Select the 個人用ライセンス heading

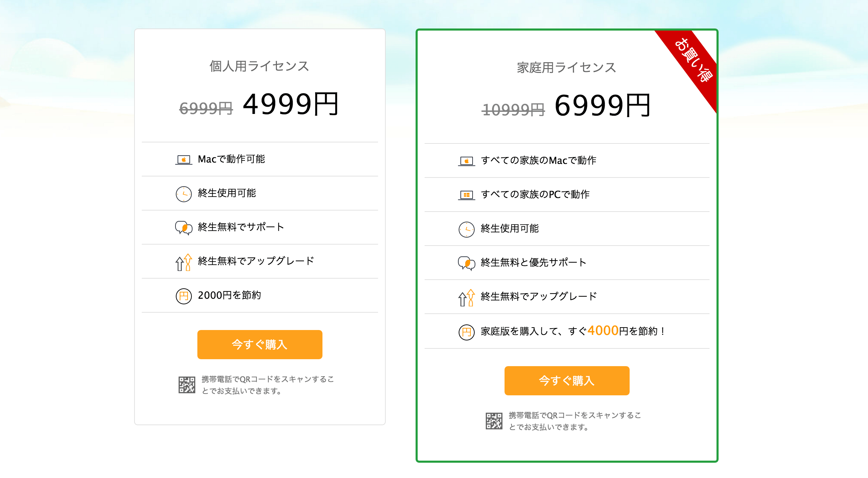click(259, 66)
